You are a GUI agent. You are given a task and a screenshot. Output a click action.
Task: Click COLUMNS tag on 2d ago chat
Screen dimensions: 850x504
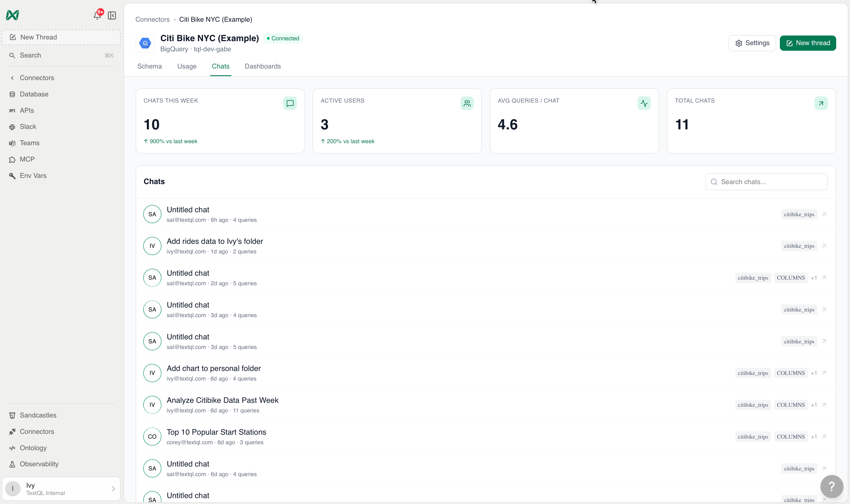[x=791, y=278]
